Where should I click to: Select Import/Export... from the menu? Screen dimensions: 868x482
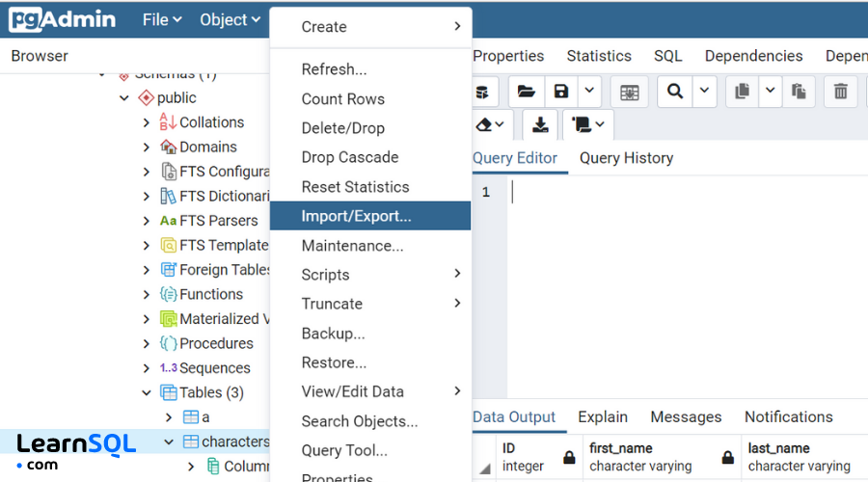tap(370, 216)
